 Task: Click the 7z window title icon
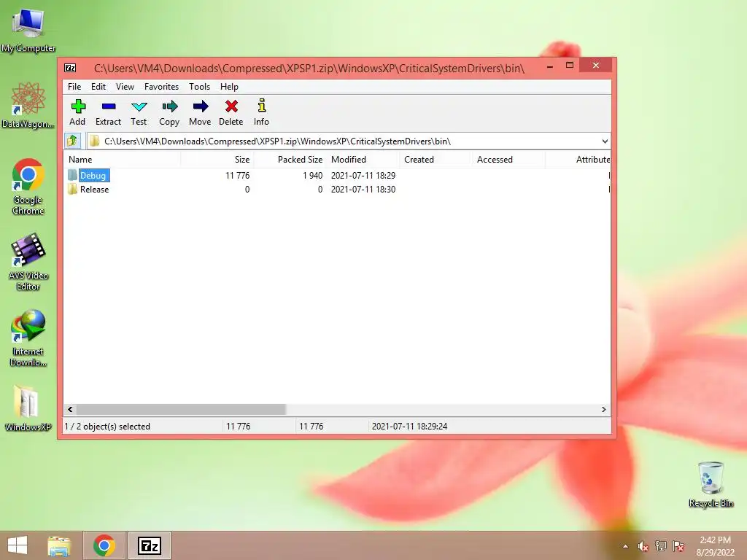[x=70, y=68]
